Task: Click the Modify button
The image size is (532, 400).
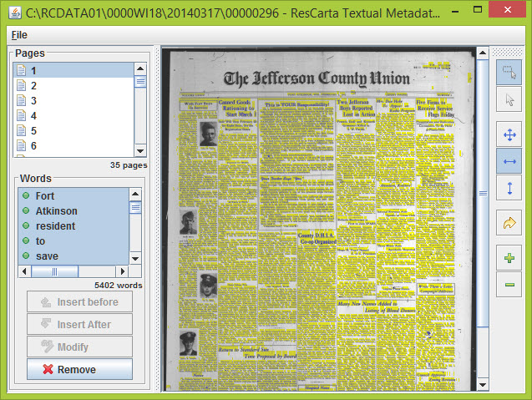Action: tap(79, 347)
